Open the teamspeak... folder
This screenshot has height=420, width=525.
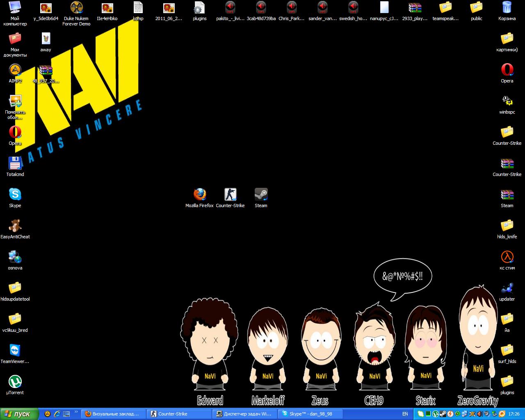coord(445,11)
